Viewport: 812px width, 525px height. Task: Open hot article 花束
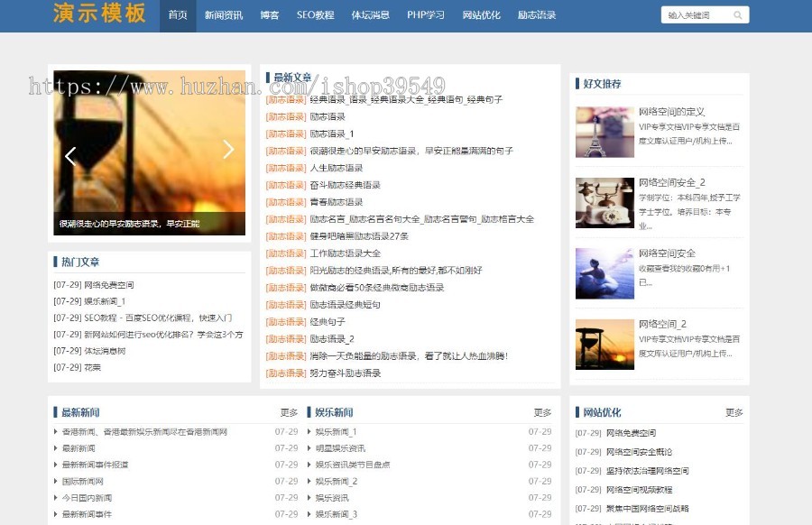pyautogui.click(x=92, y=368)
